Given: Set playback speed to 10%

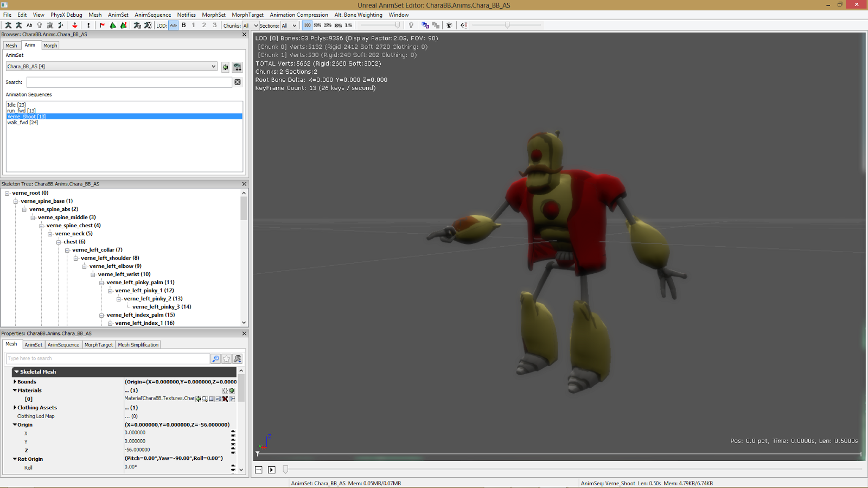Looking at the screenshot, I should [339, 25].
